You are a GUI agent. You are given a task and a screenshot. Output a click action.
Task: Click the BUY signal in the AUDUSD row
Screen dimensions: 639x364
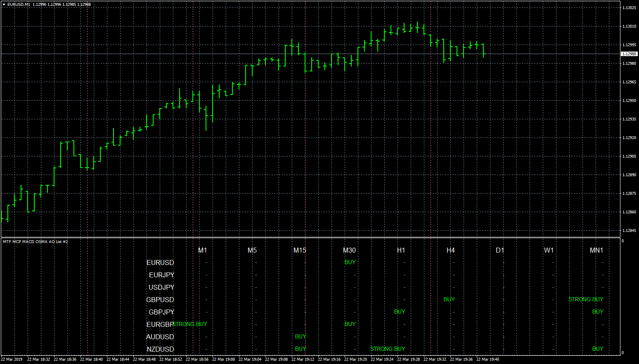[x=301, y=336]
